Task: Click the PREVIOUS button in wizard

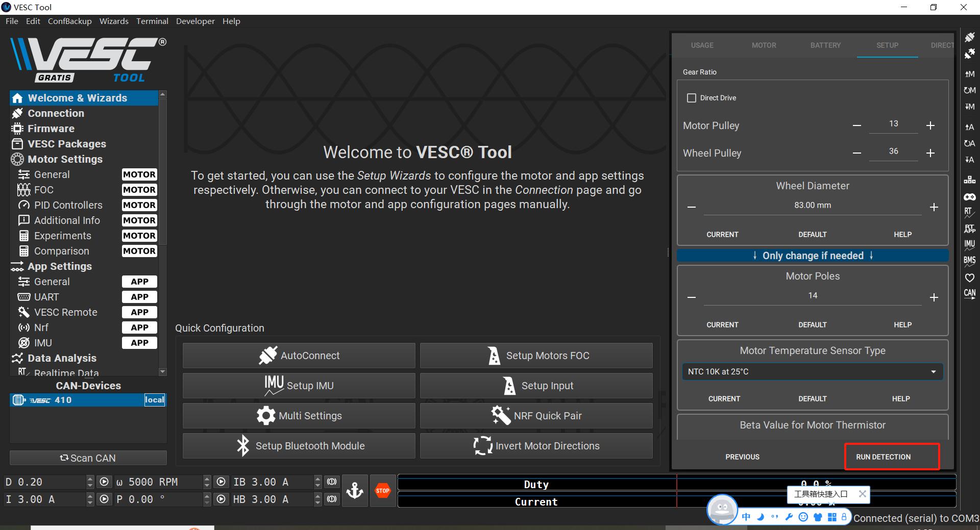Action: pos(742,457)
